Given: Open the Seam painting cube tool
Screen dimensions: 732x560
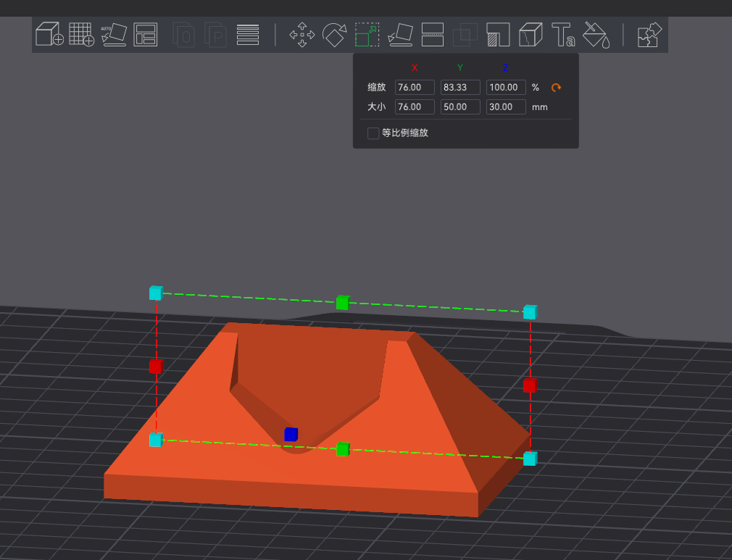Looking at the screenshot, I should pyautogui.click(x=531, y=35).
